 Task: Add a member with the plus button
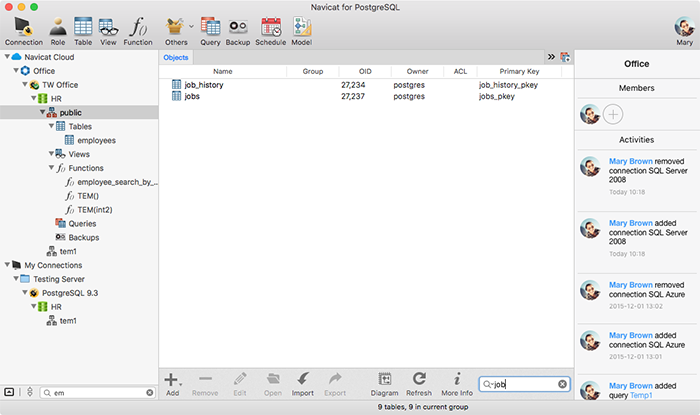613,115
